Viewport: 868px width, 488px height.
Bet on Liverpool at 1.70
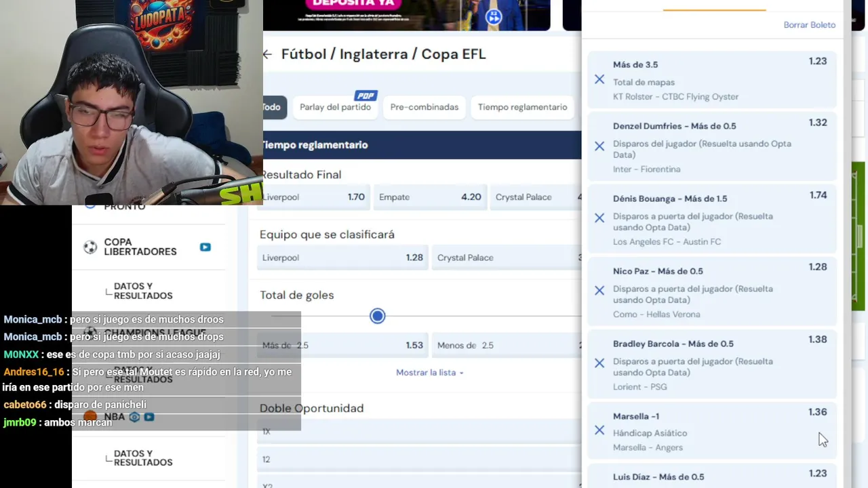tap(315, 197)
